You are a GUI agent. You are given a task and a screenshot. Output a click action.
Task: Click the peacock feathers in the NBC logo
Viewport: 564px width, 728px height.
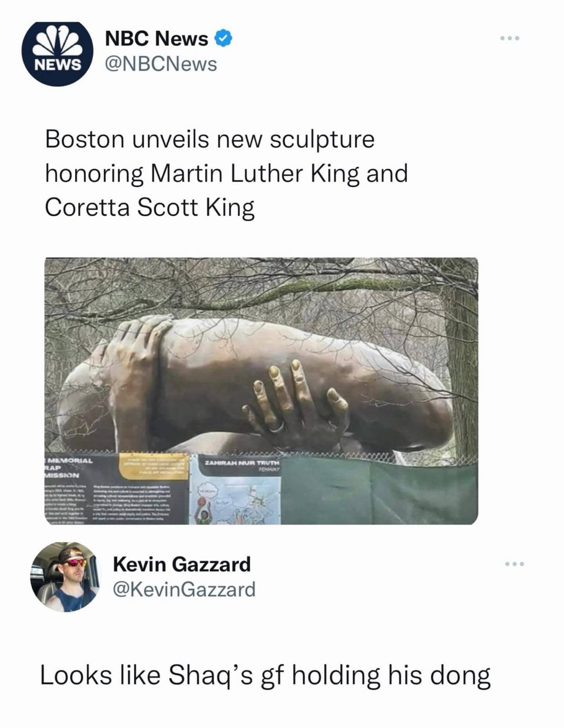click(x=58, y=41)
